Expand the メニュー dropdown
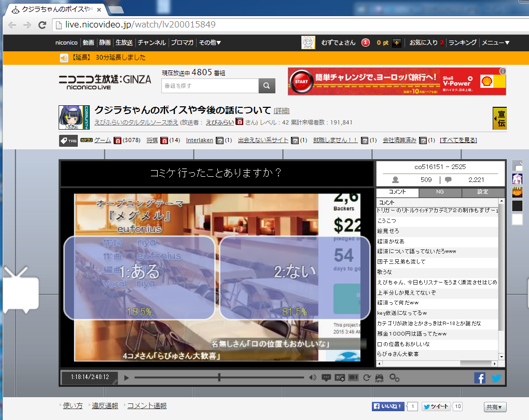 (x=495, y=43)
